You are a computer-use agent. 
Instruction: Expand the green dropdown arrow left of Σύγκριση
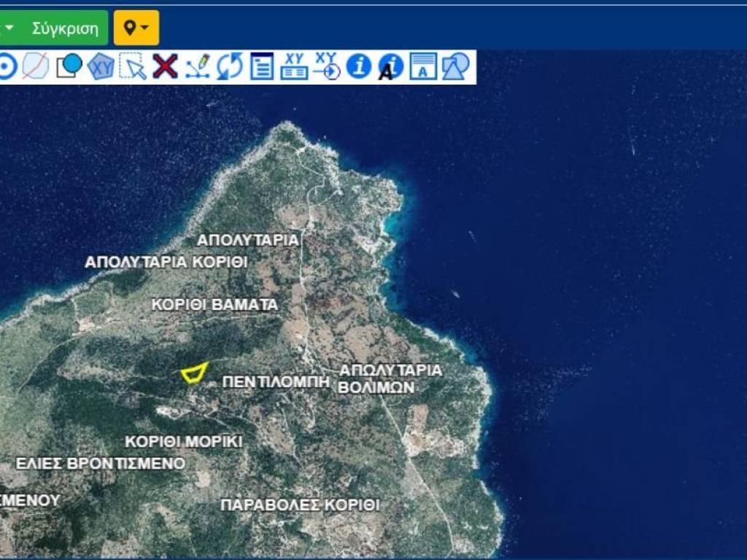(9, 28)
